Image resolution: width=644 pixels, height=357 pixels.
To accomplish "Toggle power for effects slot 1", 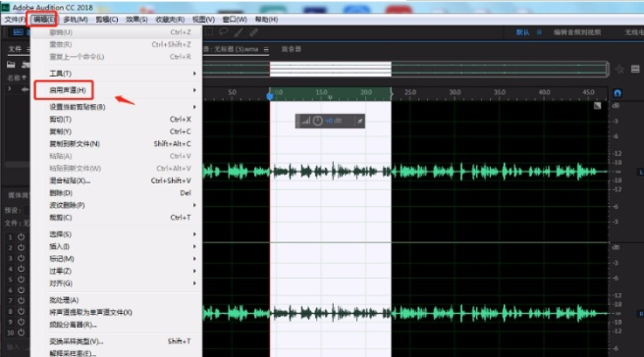I will [21, 236].
